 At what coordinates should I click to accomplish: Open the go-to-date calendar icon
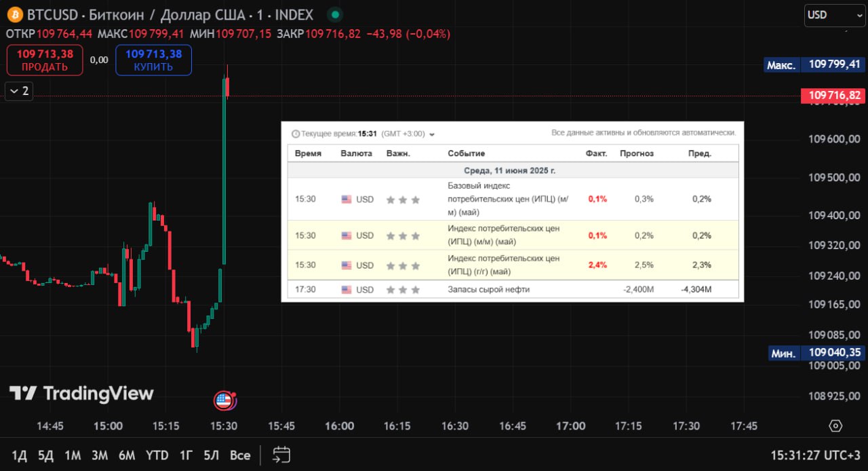(281, 455)
